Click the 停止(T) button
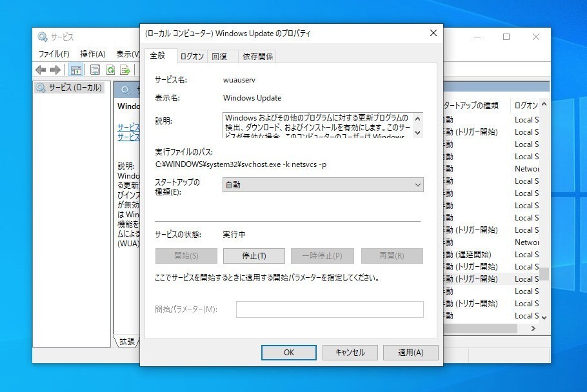Image resolution: width=587 pixels, height=392 pixels. 254,256
